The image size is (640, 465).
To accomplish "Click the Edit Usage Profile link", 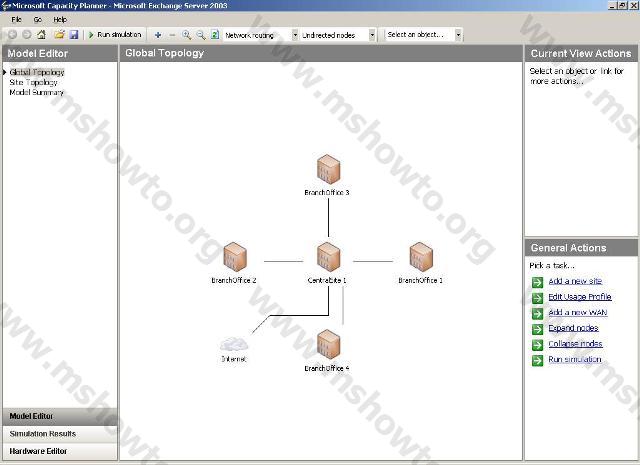I will click(580, 297).
